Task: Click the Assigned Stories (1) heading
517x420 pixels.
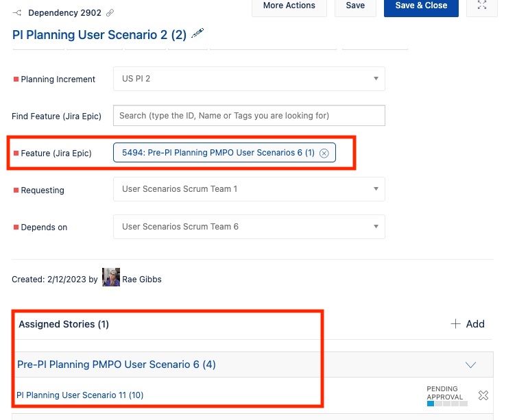Action: [x=64, y=324]
